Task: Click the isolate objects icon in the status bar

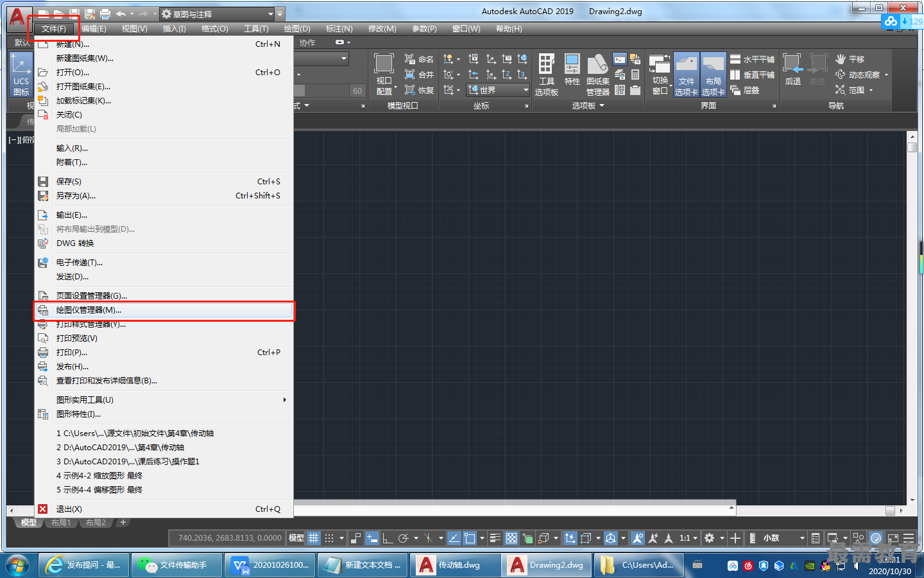Action: tap(858, 538)
